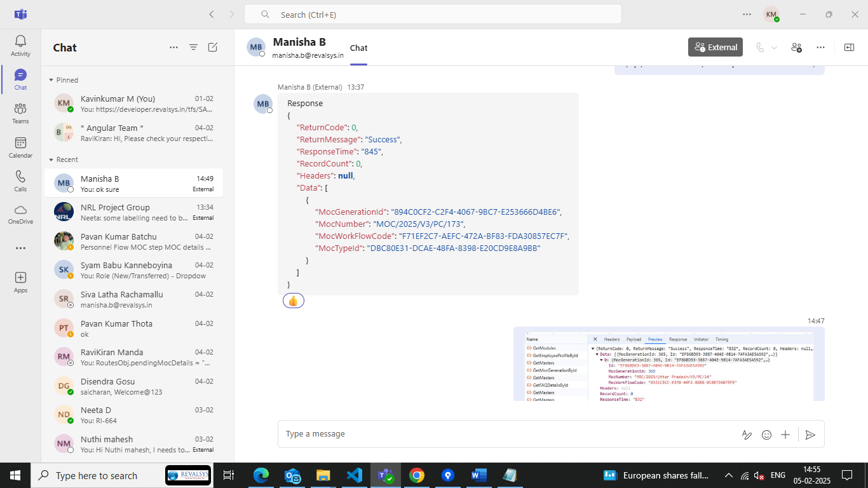This screenshot has height=488, width=868.
Task: Open the call options dropdown arrow
Action: tap(774, 48)
